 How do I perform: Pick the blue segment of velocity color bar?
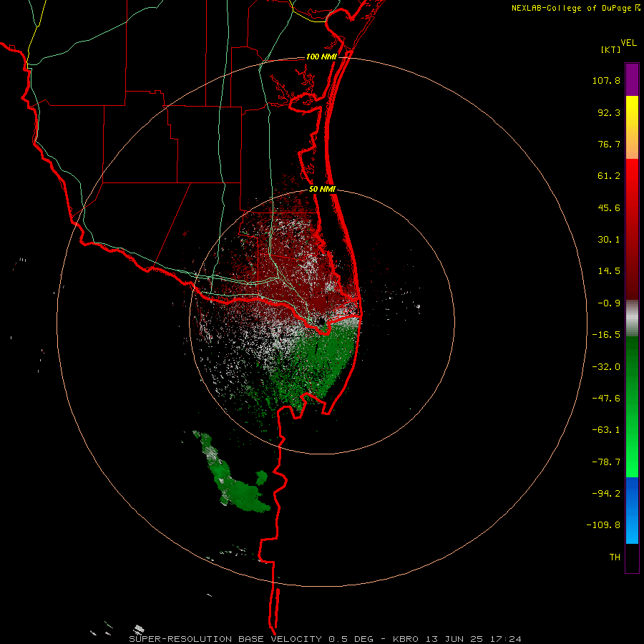(x=632, y=510)
